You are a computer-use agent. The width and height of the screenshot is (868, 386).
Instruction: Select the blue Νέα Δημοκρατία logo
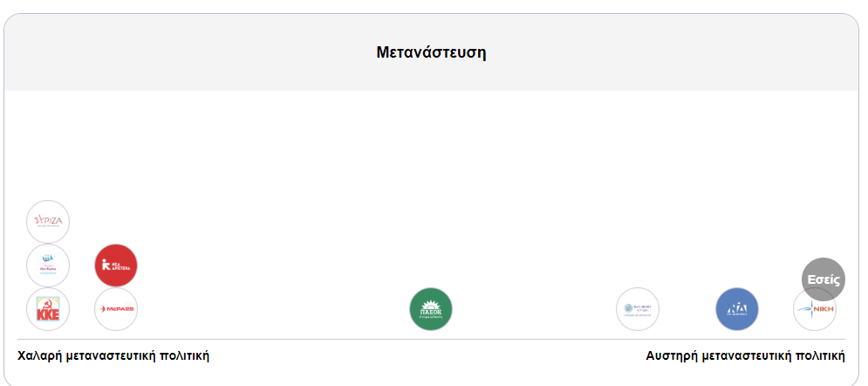click(x=737, y=309)
